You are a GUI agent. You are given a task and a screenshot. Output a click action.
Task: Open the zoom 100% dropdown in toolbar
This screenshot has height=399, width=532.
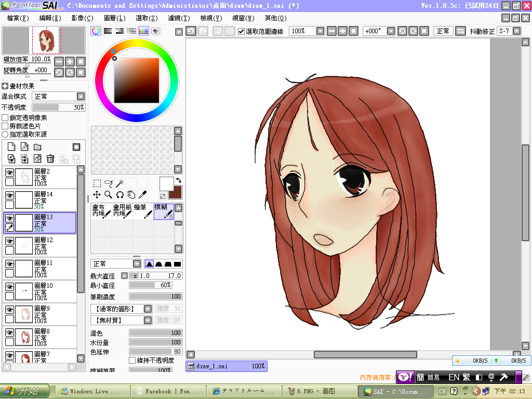click(320, 31)
